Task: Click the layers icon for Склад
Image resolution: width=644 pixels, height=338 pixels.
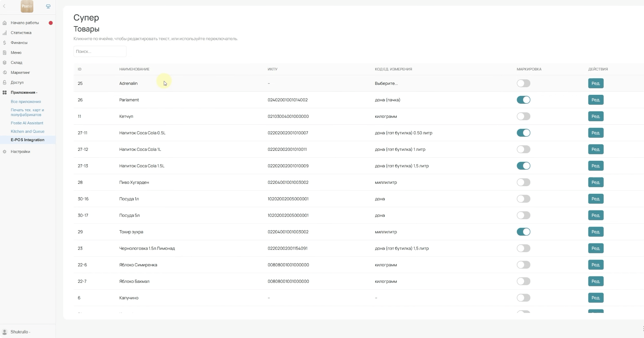Action: (4, 63)
